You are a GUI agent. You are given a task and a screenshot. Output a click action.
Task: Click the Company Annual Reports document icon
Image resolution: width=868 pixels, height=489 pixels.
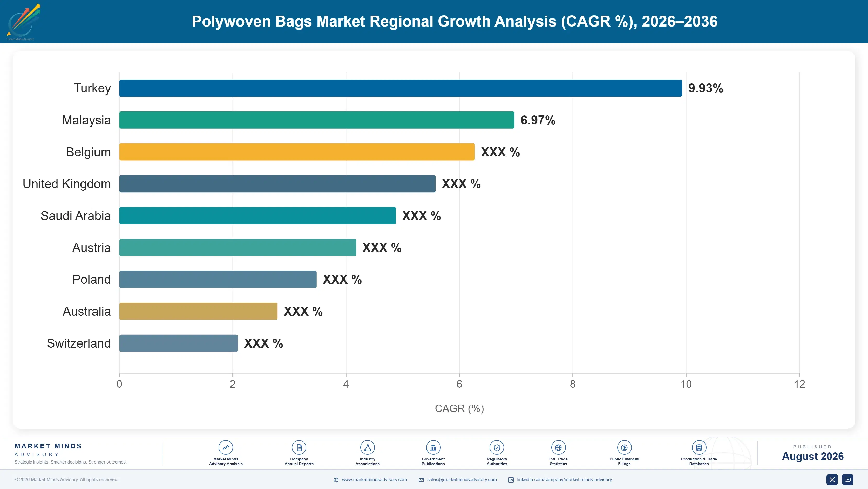point(299,447)
